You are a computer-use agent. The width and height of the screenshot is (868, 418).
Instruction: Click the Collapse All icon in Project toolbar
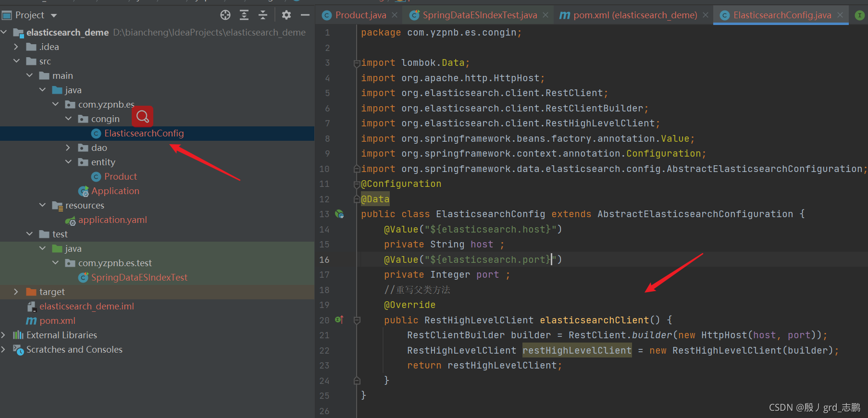coord(263,15)
